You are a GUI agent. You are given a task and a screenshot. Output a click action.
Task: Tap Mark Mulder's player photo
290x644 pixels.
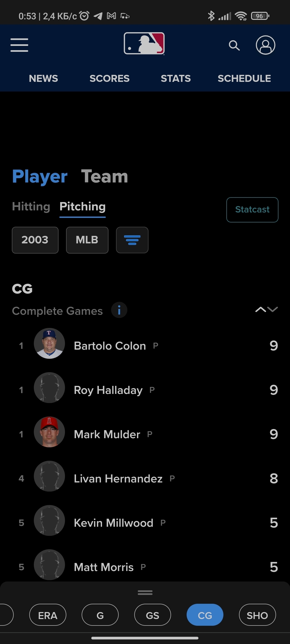49,432
